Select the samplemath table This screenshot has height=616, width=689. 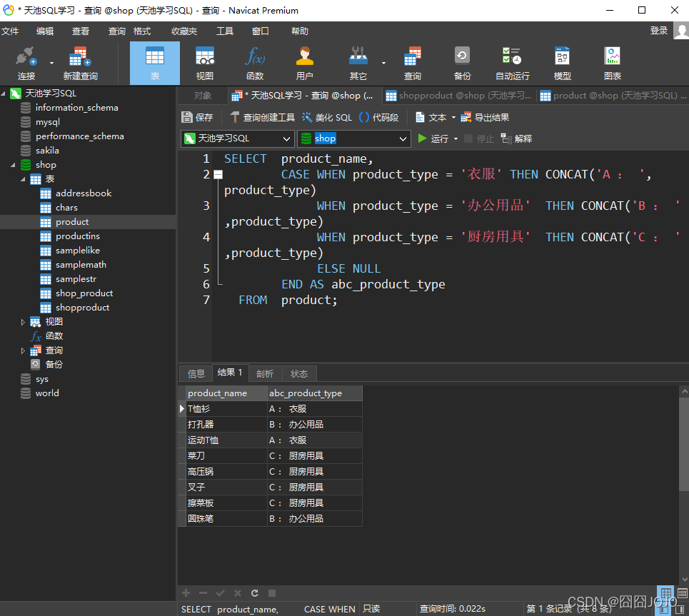click(x=81, y=265)
